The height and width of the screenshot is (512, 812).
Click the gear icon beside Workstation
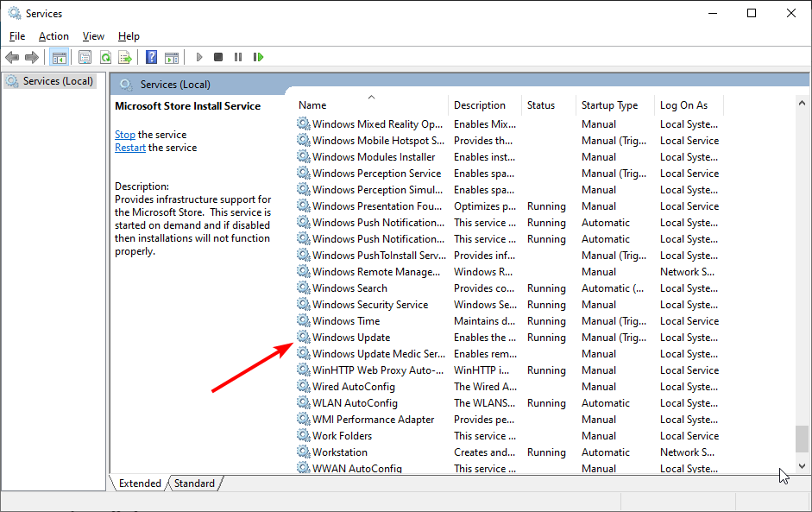click(x=303, y=452)
